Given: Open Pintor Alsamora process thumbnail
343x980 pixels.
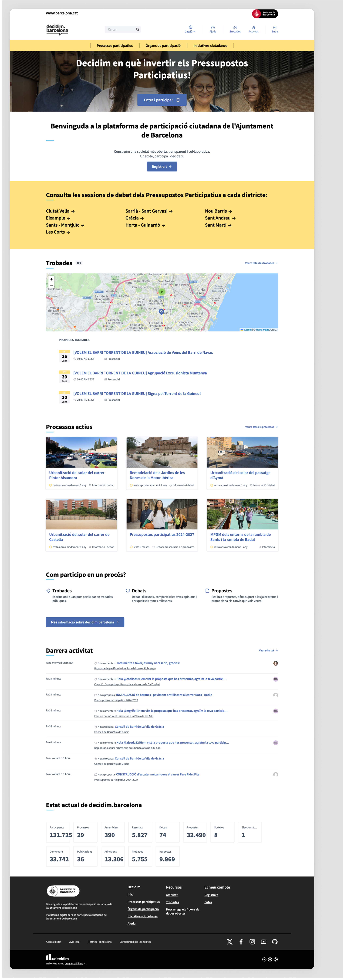Looking at the screenshot, I should [81, 452].
